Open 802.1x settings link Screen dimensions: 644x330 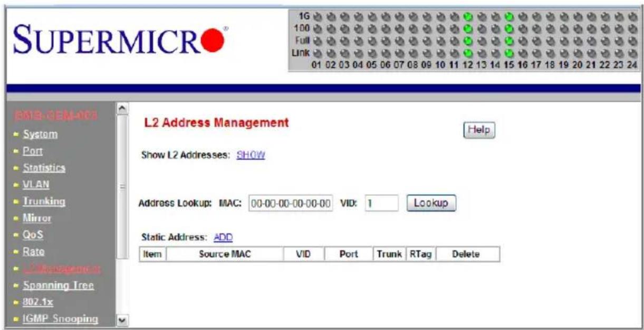coord(38,302)
